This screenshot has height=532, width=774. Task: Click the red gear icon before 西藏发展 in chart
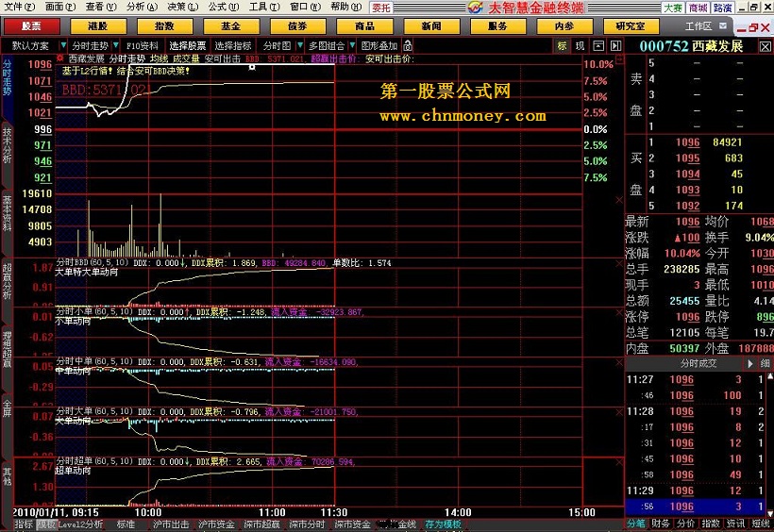[x=59, y=58]
